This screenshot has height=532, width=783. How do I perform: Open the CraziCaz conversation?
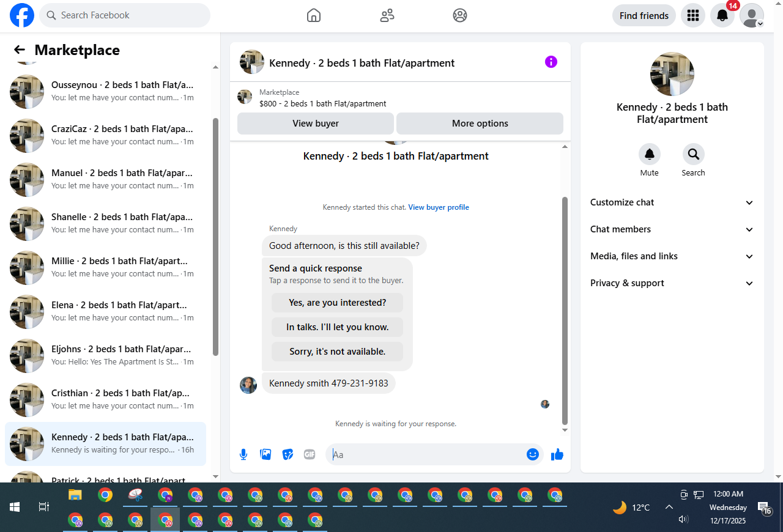pos(105,136)
